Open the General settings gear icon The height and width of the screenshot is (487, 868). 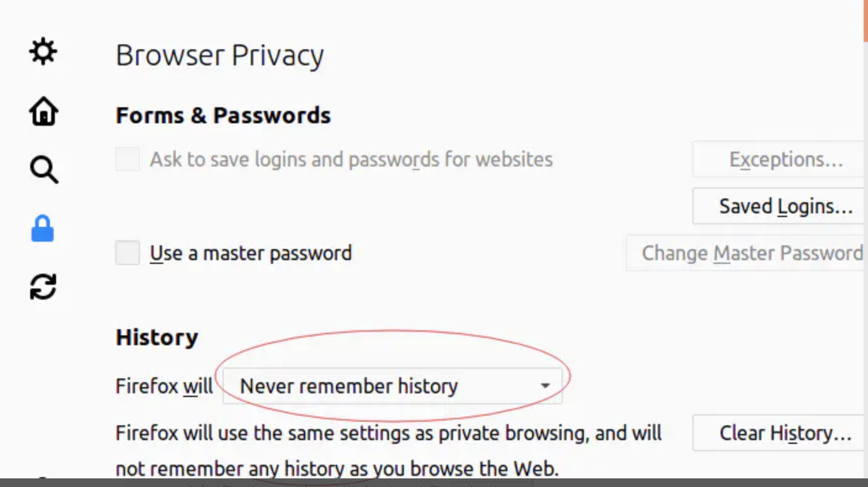(x=43, y=52)
